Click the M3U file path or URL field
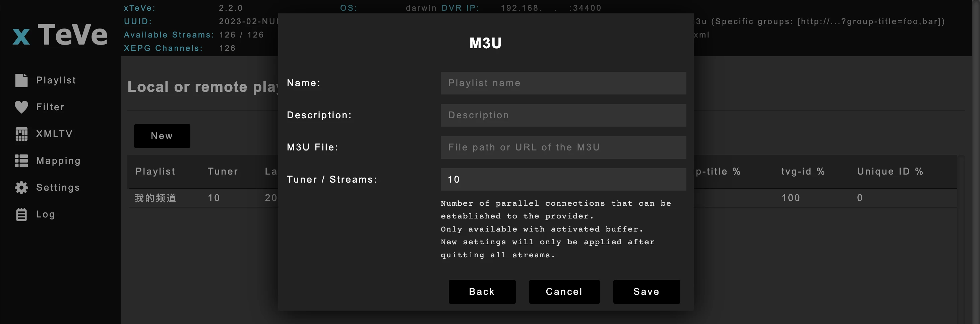 [x=563, y=147]
